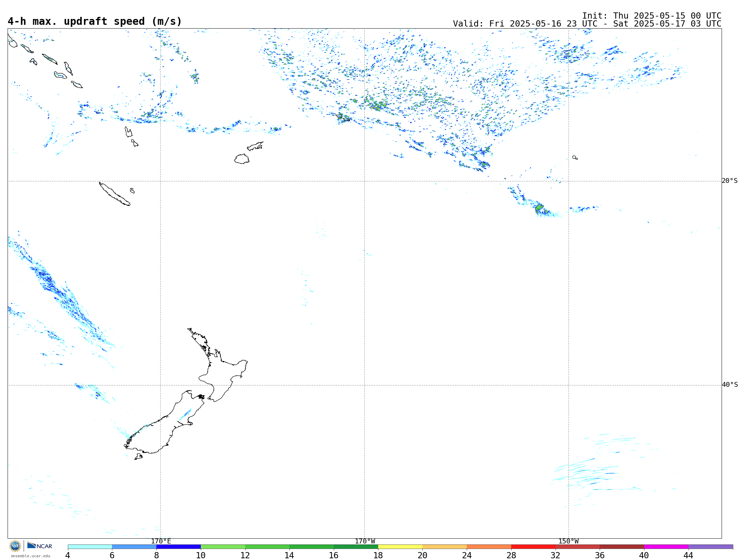Click the colorbar tick label "28"
The height and width of the screenshot is (560, 744).
[x=511, y=555]
